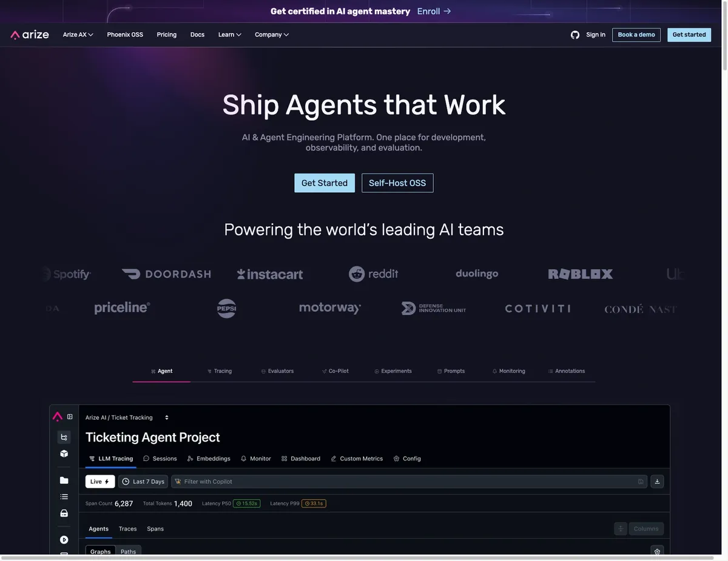Select the Annotations feature tab
This screenshot has width=728, height=561.
tap(567, 371)
